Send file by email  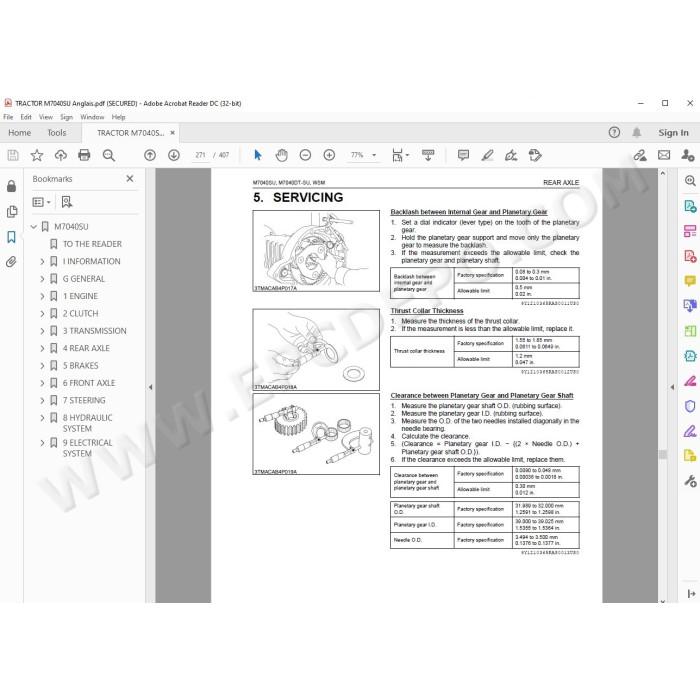(664, 155)
